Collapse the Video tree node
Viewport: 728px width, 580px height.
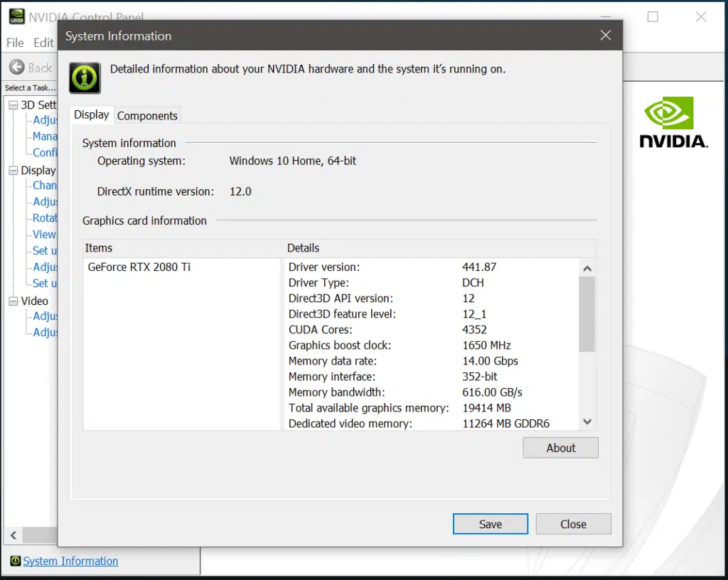[x=15, y=301]
